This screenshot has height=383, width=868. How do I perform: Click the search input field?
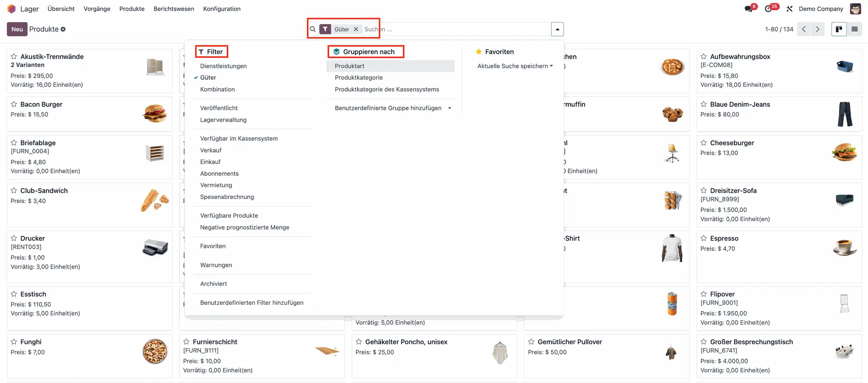[x=457, y=29]
